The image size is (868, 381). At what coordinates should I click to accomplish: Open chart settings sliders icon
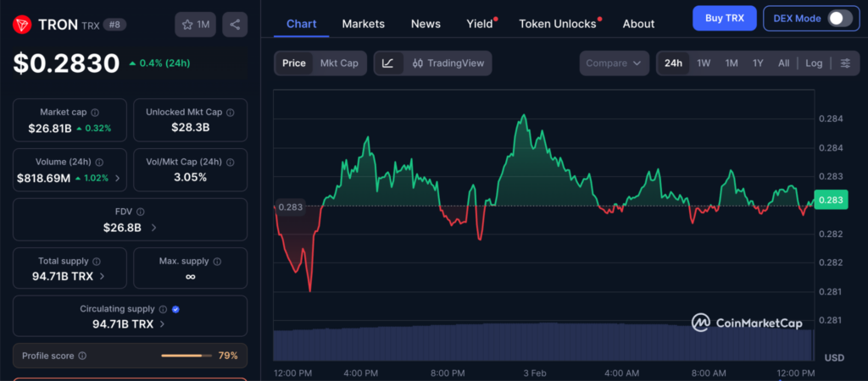click(x=845, y=63)
